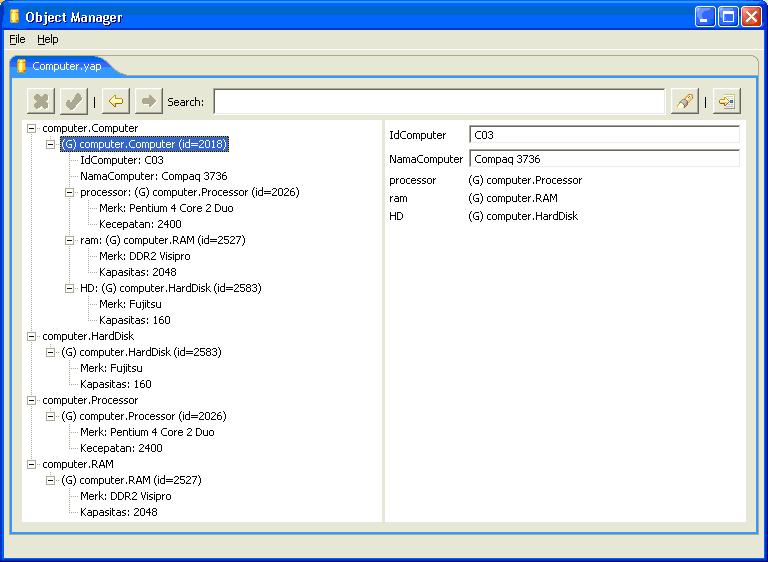This screenshot has width=768, height=562.
Task: Collapse the top computer.Computer class node
Action: (31, 128)
